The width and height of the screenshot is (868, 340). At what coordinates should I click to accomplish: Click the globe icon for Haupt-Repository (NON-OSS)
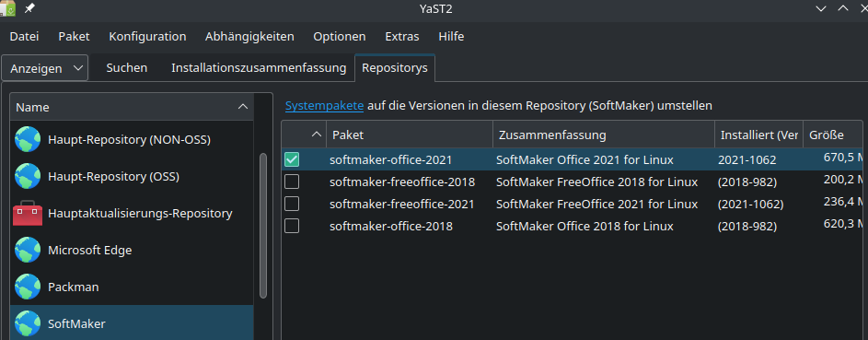pos(27,139)
